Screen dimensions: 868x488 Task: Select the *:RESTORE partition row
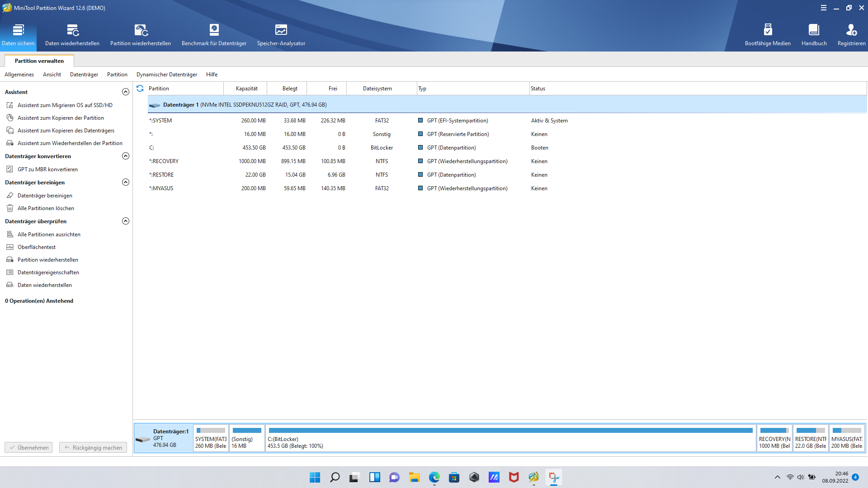507,175
